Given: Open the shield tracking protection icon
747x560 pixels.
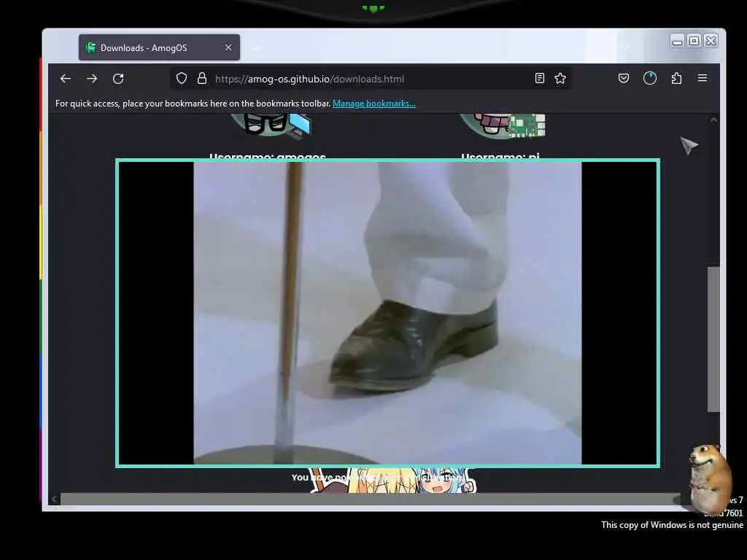Looking at the screenshot, I should pos(182,79).
